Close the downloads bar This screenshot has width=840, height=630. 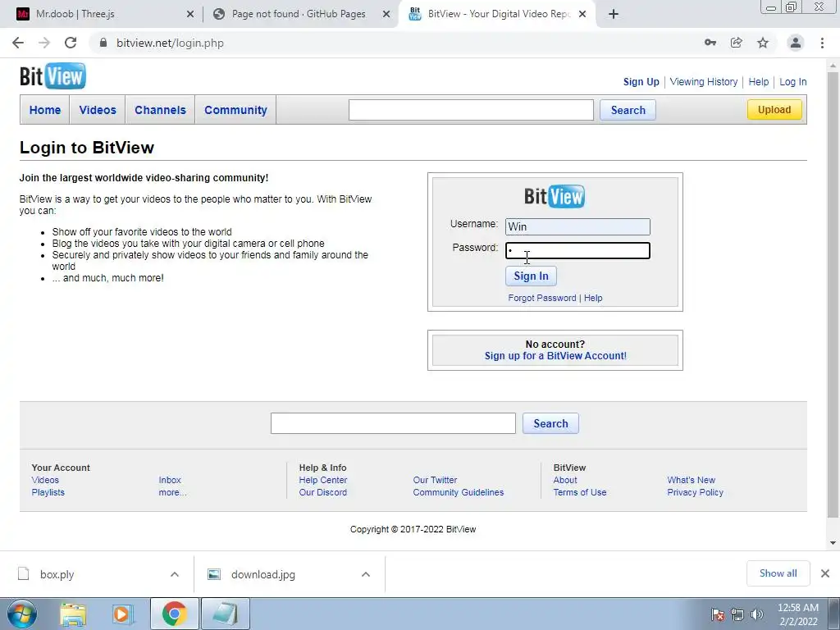click(x=825, y=573)
